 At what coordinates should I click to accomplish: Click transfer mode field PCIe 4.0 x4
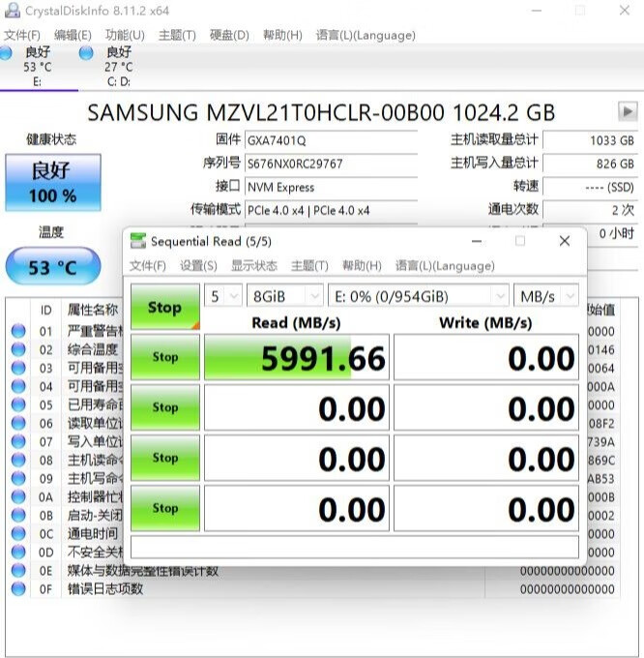point(332,210)
